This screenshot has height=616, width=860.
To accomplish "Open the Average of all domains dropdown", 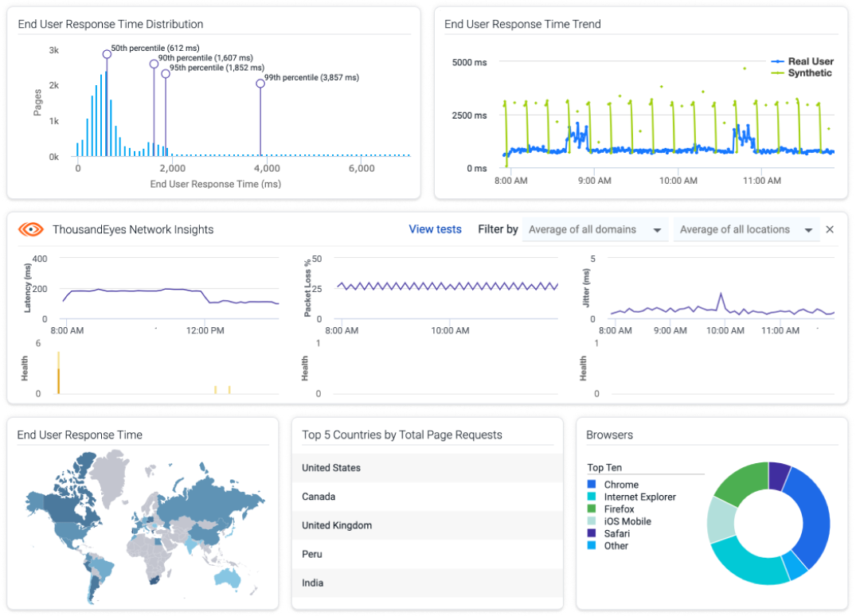I will coord(595,229).
